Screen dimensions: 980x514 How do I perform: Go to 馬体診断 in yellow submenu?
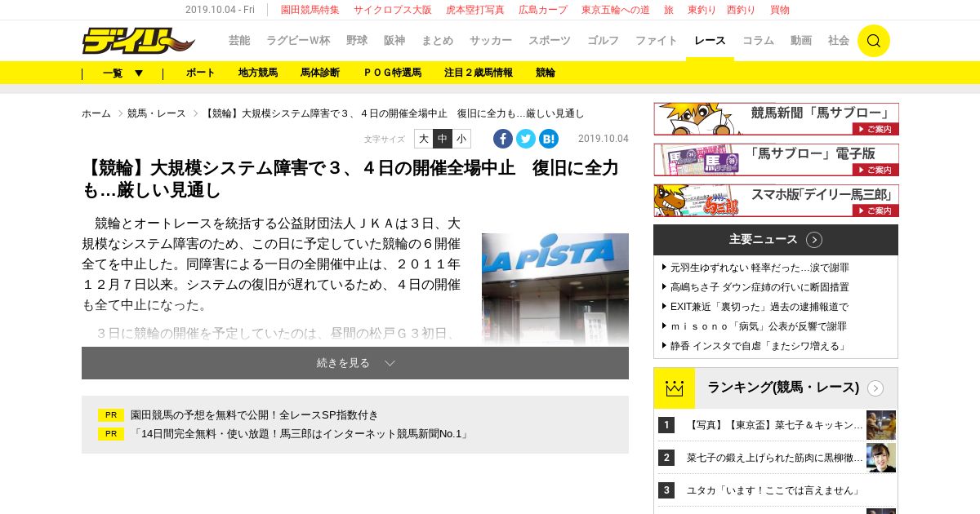coord(320,73)
